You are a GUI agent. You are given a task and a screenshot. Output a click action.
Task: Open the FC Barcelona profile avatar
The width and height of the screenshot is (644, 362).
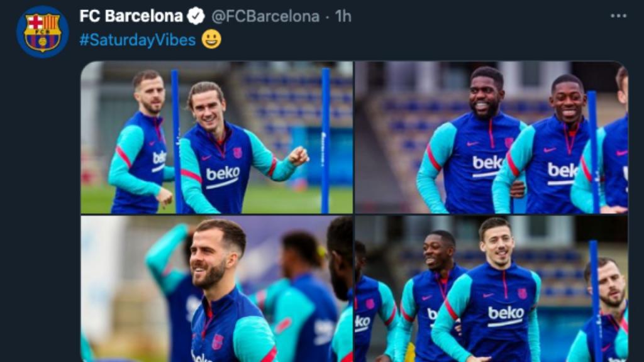(42, 32)
